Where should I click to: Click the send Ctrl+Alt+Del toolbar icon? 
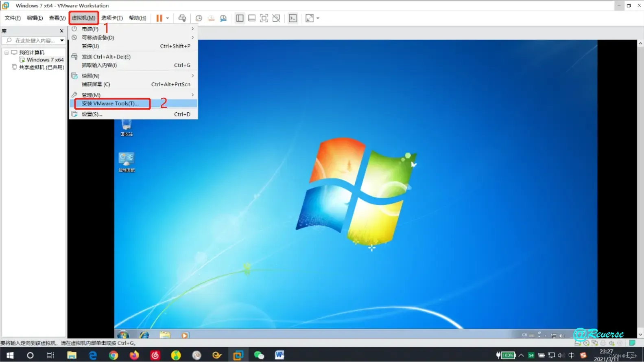(x=182, y=18)
